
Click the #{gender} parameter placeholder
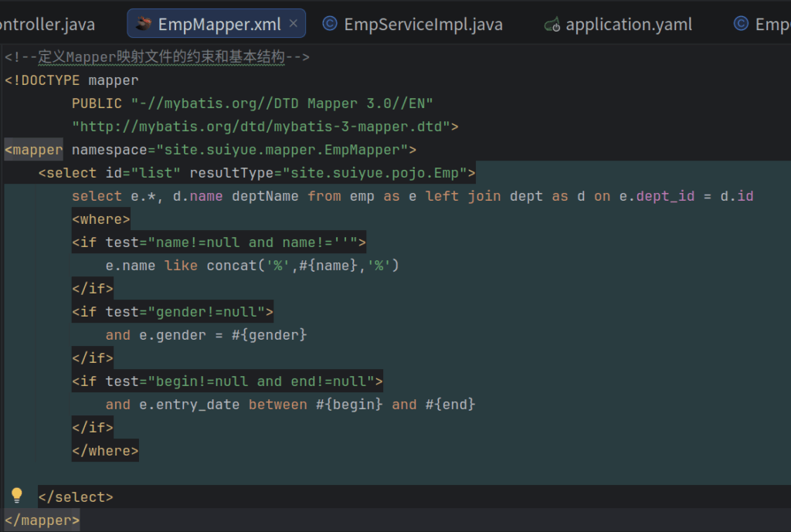pos(269,335)
